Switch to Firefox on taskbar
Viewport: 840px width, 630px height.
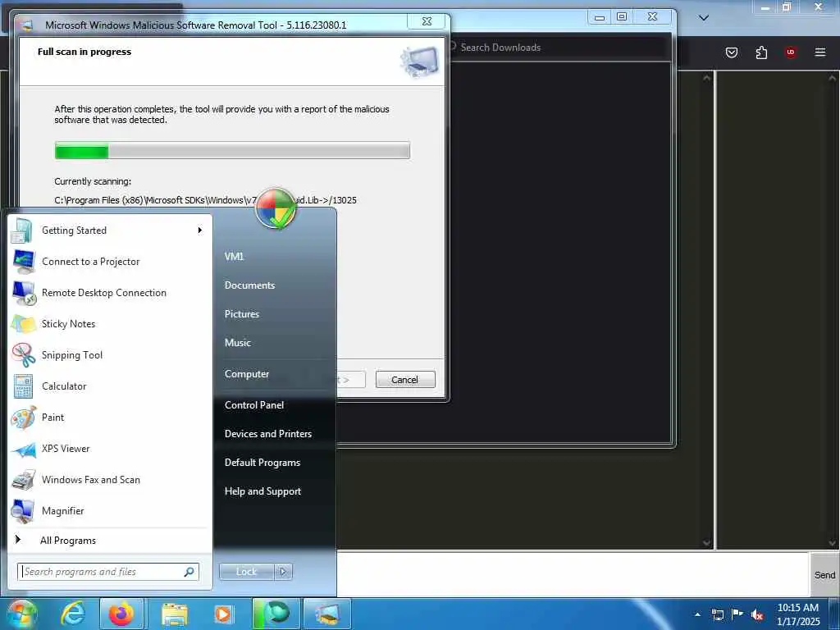pos(121,614)
